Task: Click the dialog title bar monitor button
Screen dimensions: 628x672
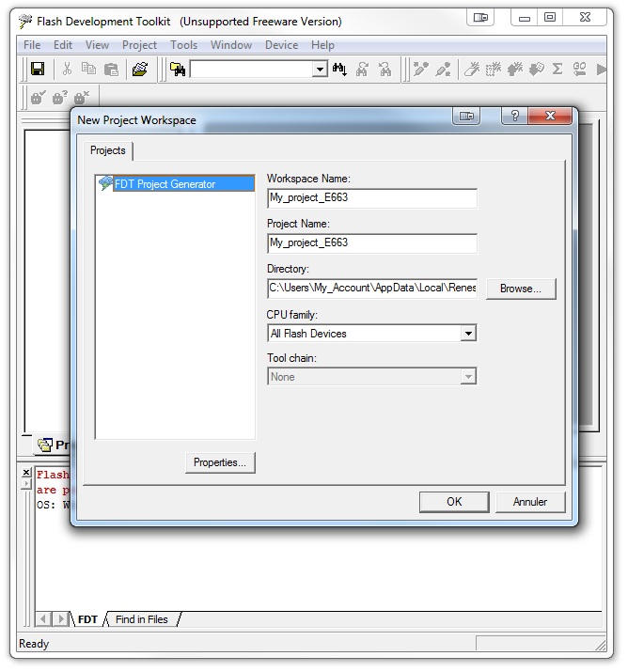Action: point(466,116)
